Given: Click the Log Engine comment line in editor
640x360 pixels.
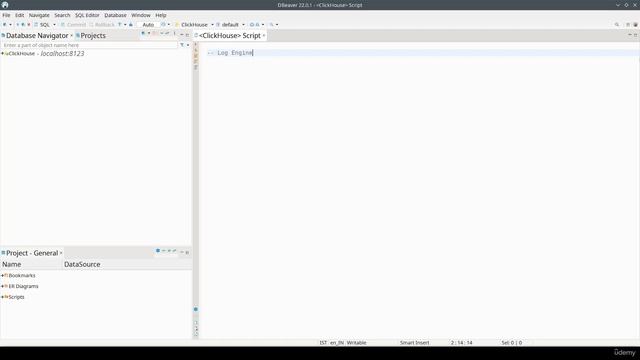Looking at the screenshot, I should [230, 53].
